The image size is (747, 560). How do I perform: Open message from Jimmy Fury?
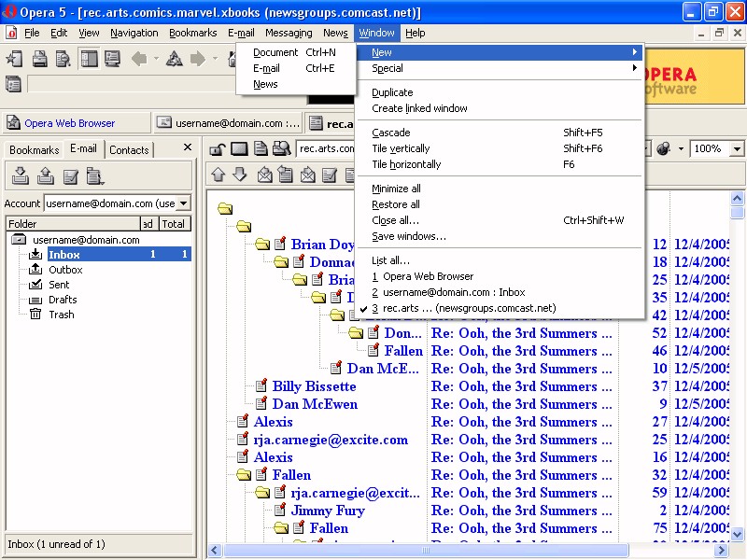point(328,511)
